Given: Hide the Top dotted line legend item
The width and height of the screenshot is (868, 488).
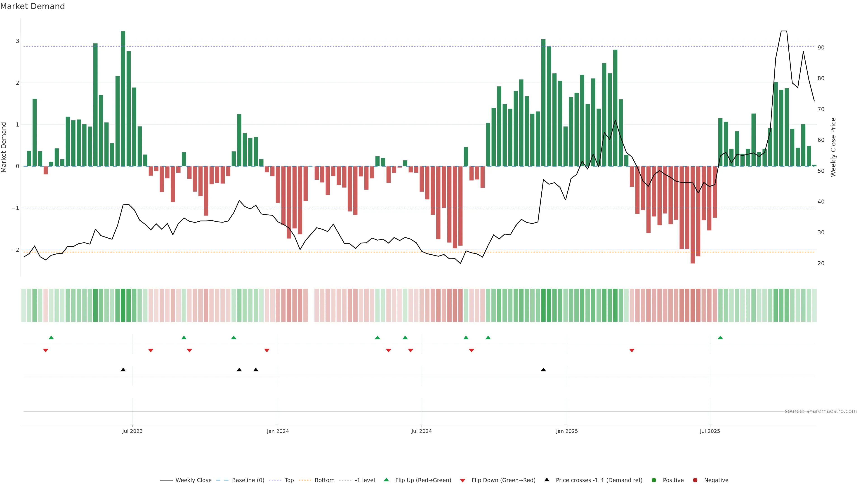Looking at the screenshot, I should pyautogui.click(x=289, y=480).
